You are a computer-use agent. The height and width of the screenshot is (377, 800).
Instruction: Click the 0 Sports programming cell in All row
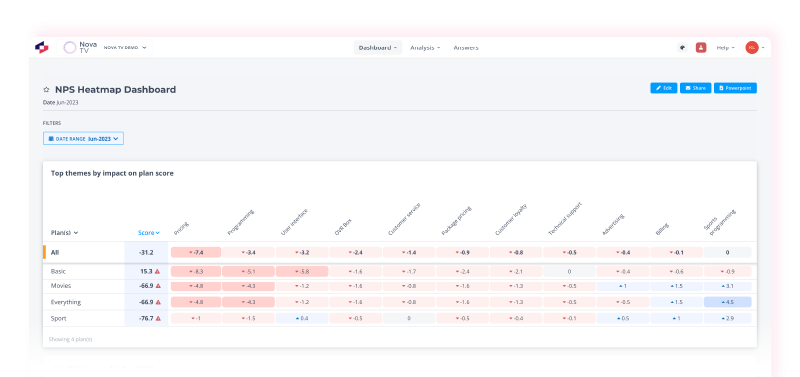tap(728, 253)
